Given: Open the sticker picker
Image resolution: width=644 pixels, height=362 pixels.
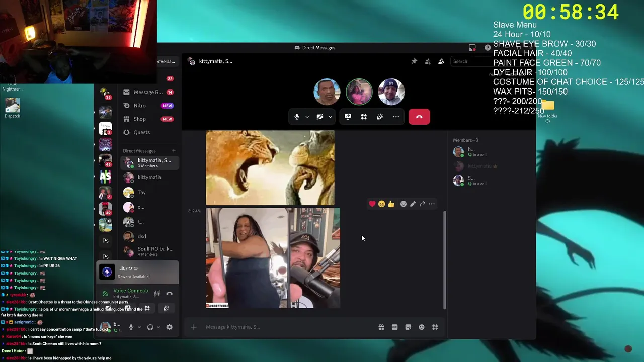Looking at the screenshot, I should tap(408, 327).
